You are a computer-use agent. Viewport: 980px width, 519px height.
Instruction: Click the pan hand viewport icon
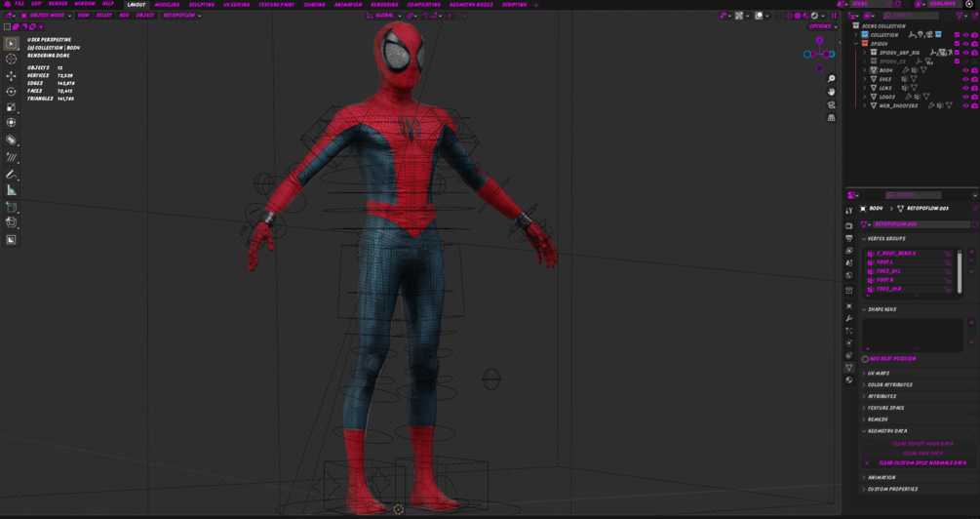coord(831,92)
